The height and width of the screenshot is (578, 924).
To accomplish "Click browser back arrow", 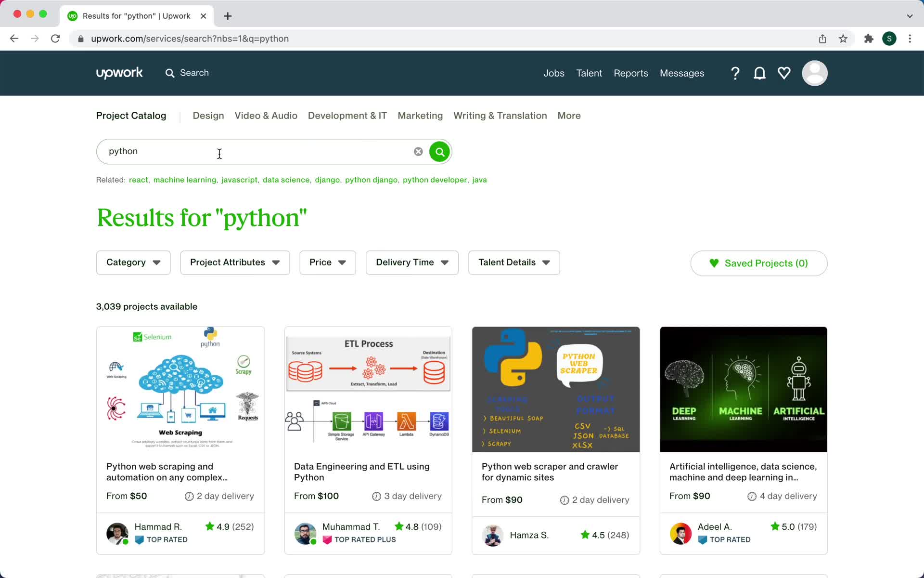I will (14, 39).
